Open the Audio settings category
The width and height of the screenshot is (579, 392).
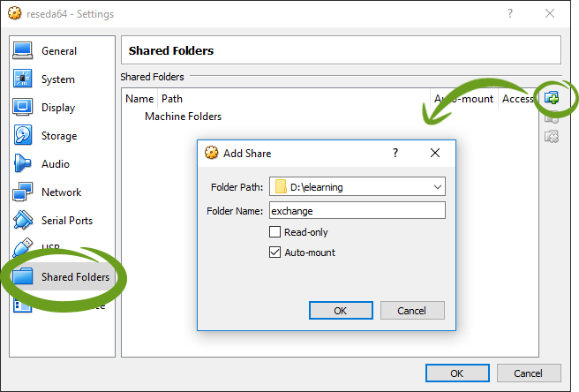click(x=55, y=164)
